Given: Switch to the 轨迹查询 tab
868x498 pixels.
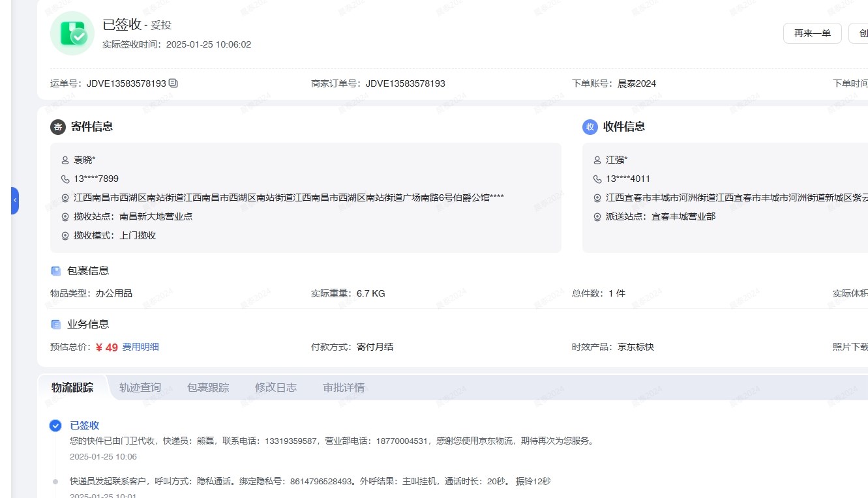Looking at the screenshot, I should coord(140,387).
